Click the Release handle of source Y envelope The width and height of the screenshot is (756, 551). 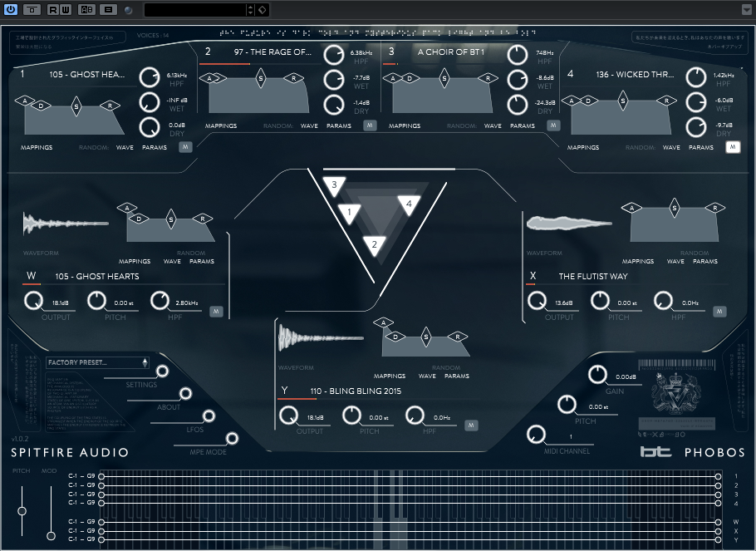[x=458, y=337]
